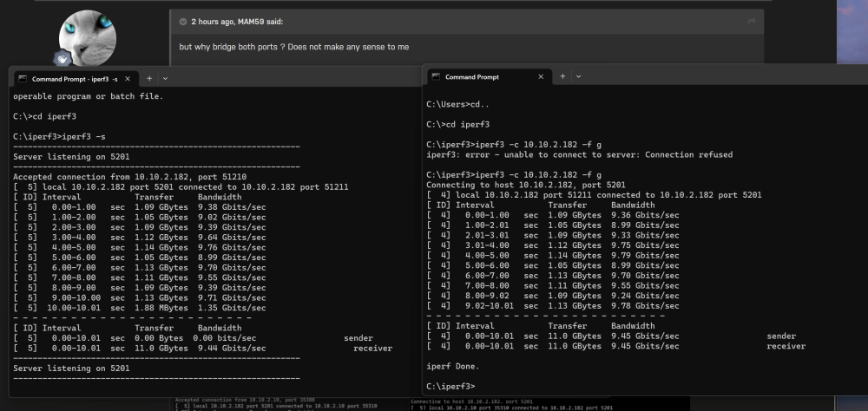This screenshot has height=411, width=868.
Task: Click the 'operable program or batch file.' line
Action: click(89, 96)
